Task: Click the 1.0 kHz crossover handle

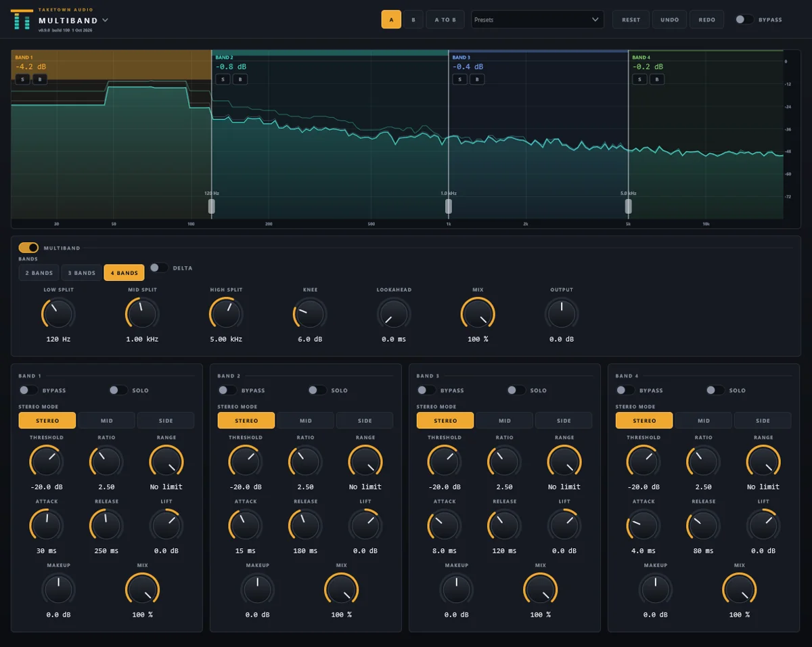Action: tap(449, 206)
